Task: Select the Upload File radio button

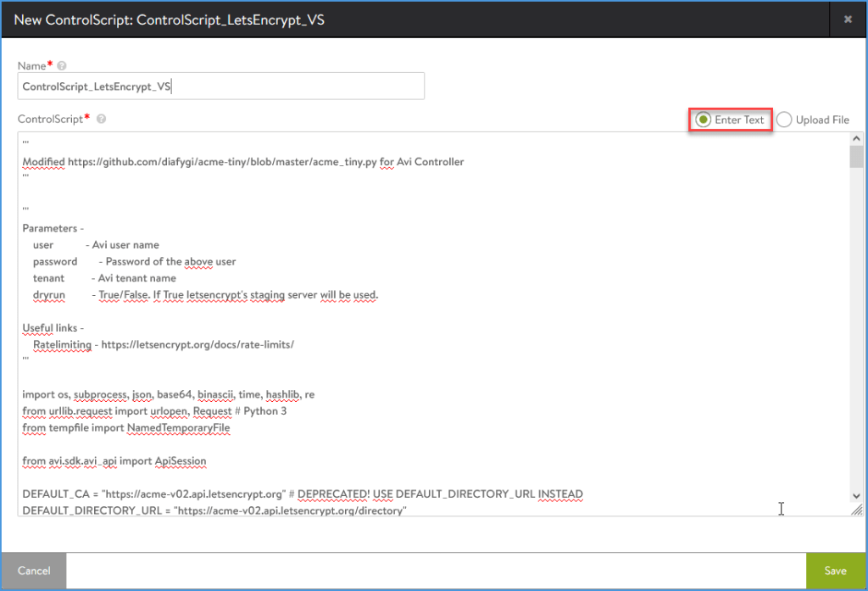Action: (784, 120)
